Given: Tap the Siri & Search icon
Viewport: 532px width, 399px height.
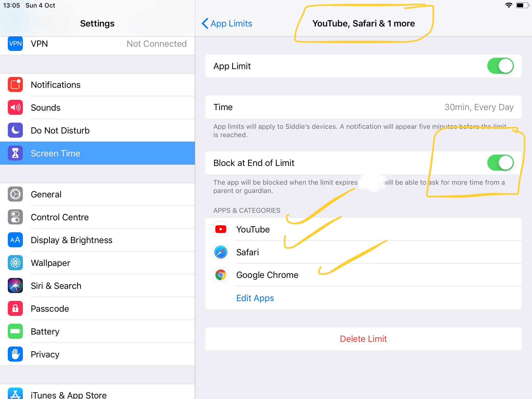Looking at the screenshot, I should (15, 286).
